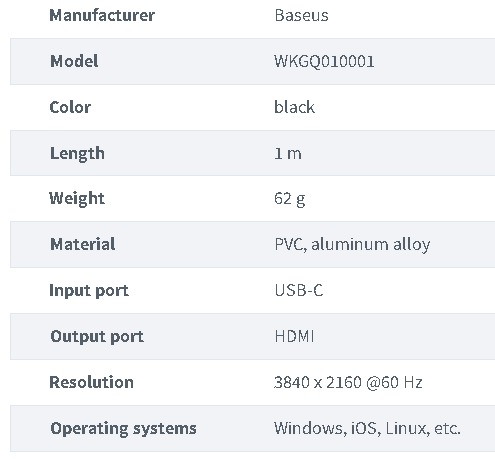Click the Resolution label
495x461 pixels.
point(91,382)
